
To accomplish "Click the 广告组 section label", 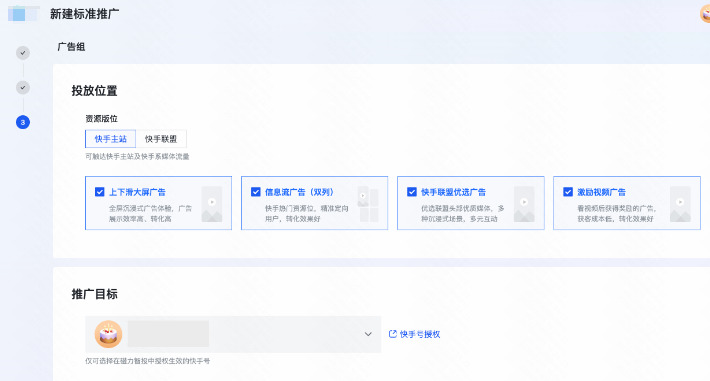I will click(71, 47).
